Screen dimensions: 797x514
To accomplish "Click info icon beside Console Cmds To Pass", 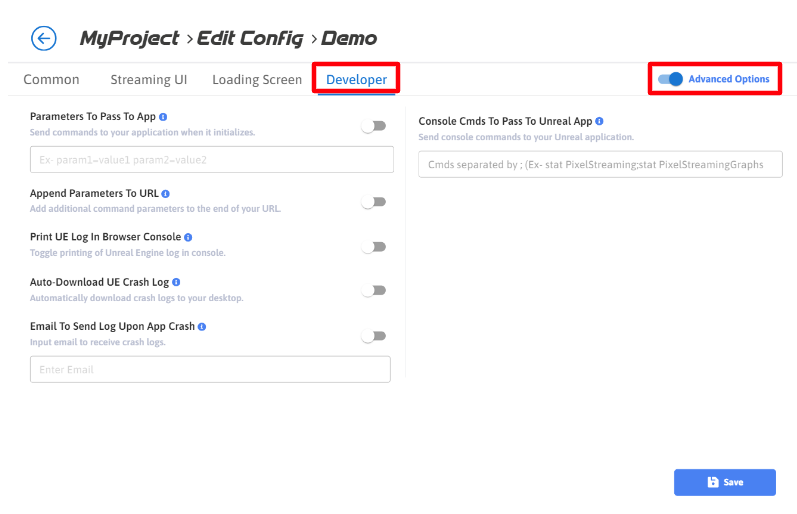I will (x=599, y=121).
